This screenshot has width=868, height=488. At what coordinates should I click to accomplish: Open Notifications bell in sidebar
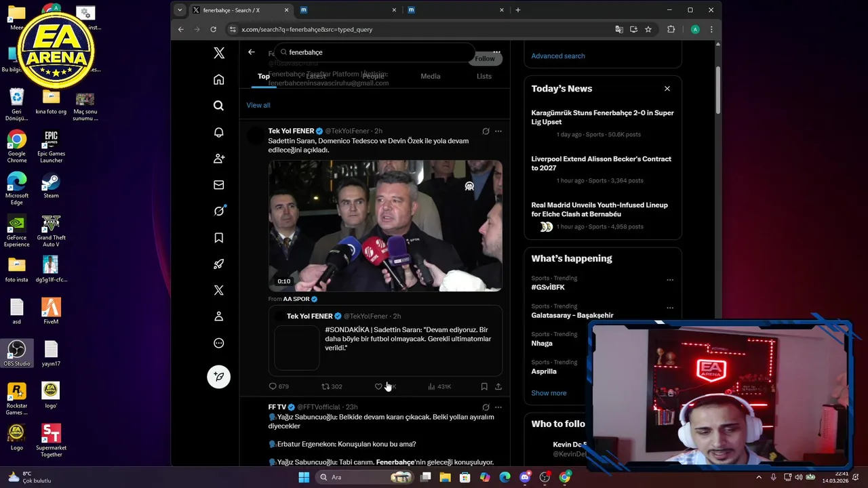218,132
